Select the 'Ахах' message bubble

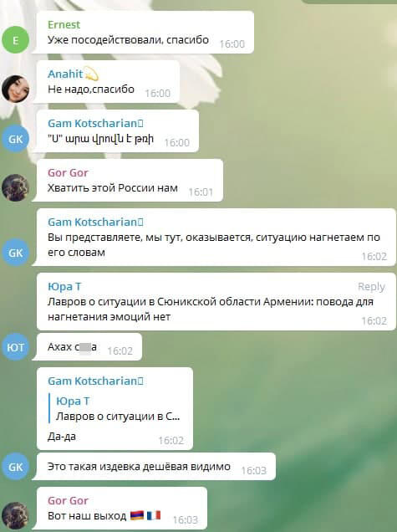click(89, 347)
